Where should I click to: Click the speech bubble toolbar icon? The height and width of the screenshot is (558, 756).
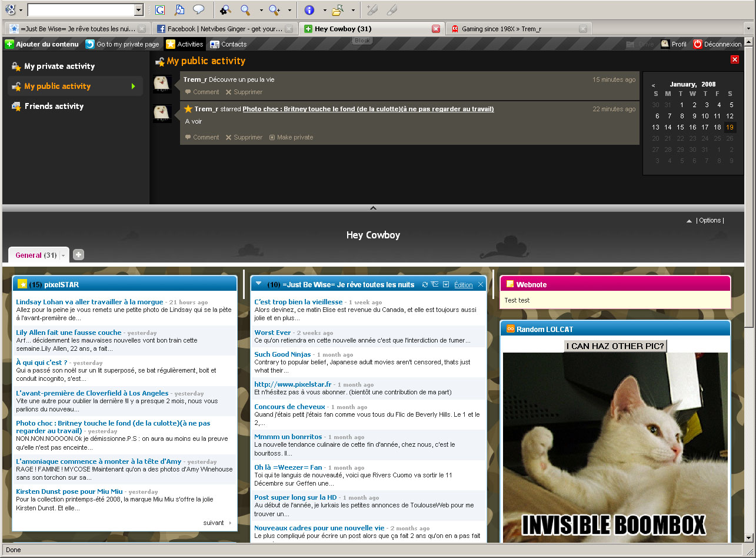click(199, 9)
